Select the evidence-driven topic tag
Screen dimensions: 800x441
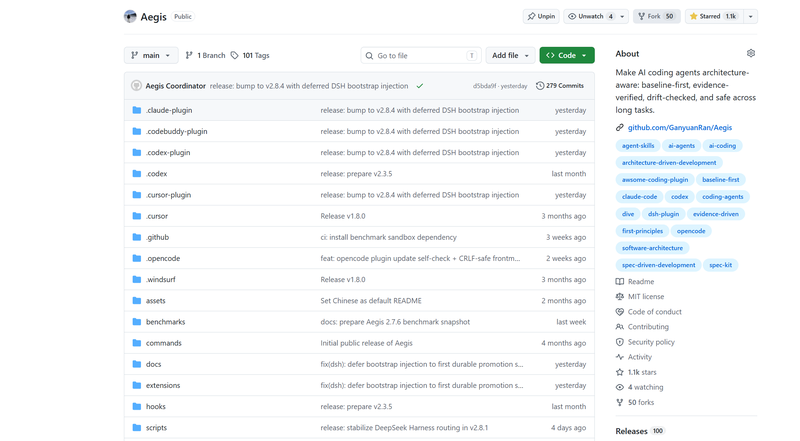click(716, 214)
